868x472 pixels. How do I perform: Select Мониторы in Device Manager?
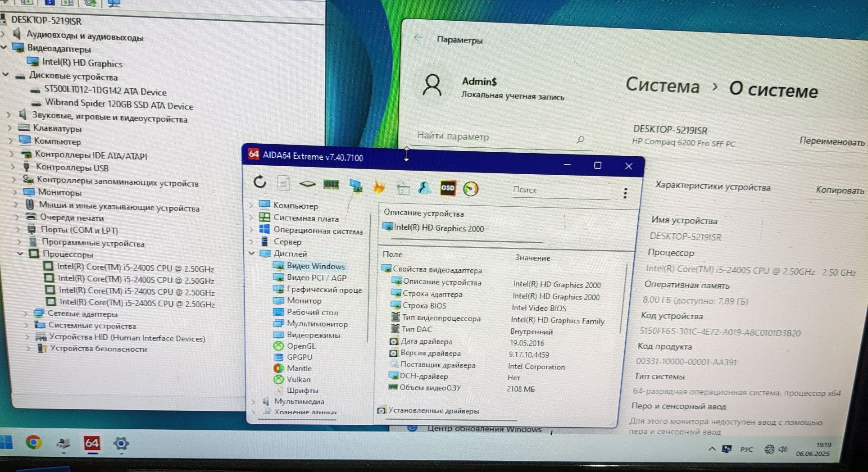[59, 192]
